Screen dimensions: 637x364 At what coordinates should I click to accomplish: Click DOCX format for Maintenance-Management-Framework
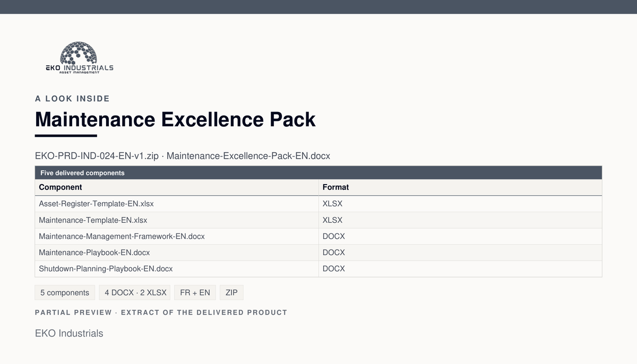[460, 236]
